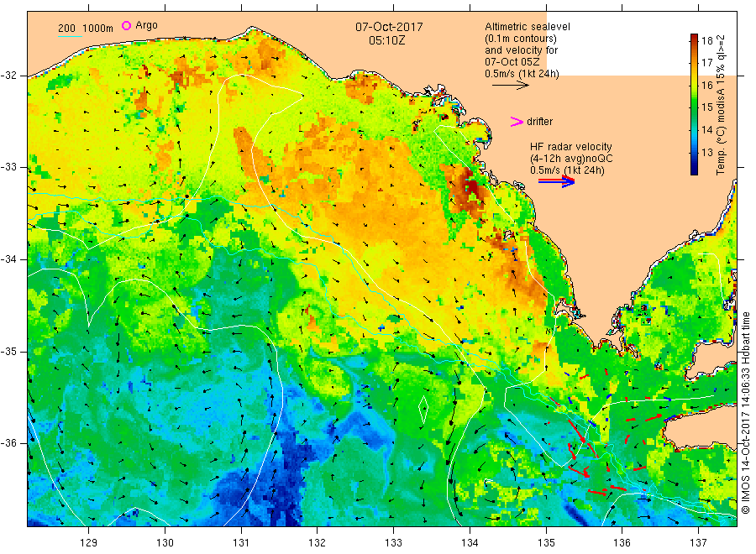Click the '(0.1m contours)' legend line

521,39
